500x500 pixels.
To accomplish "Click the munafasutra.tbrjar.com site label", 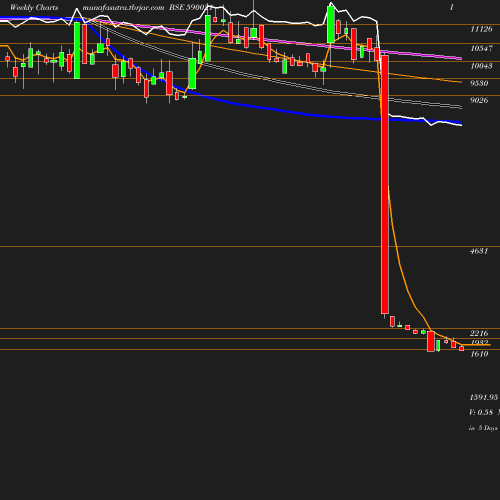I will click(x=123, y=7).
